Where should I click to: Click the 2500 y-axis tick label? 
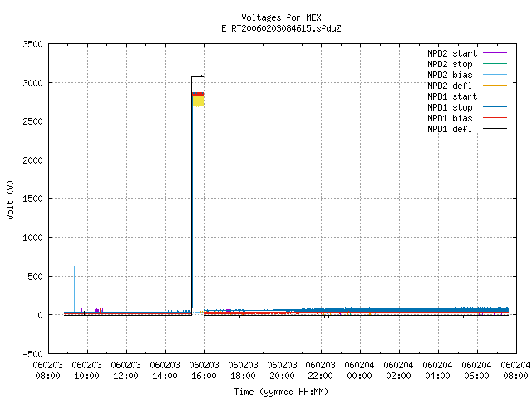click(x=33, y=121)
